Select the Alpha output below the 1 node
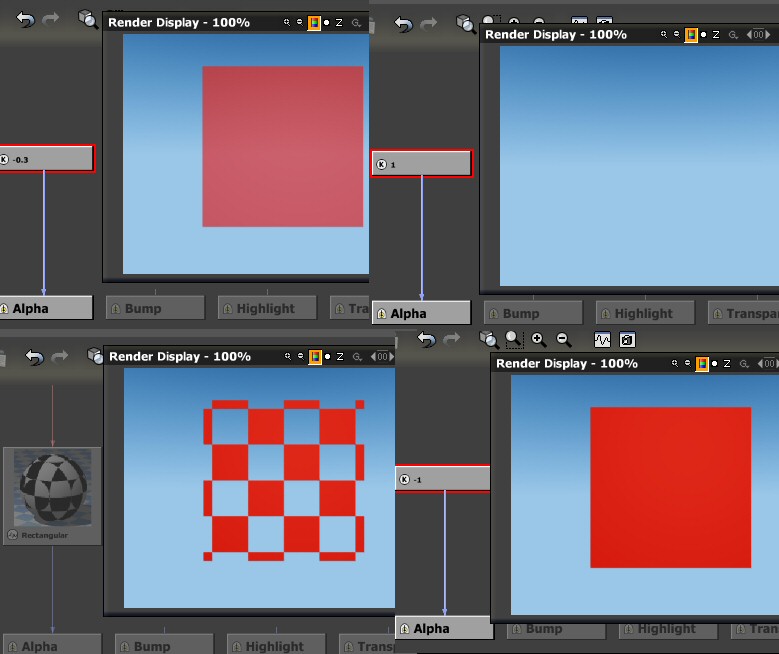 [421, 313]
